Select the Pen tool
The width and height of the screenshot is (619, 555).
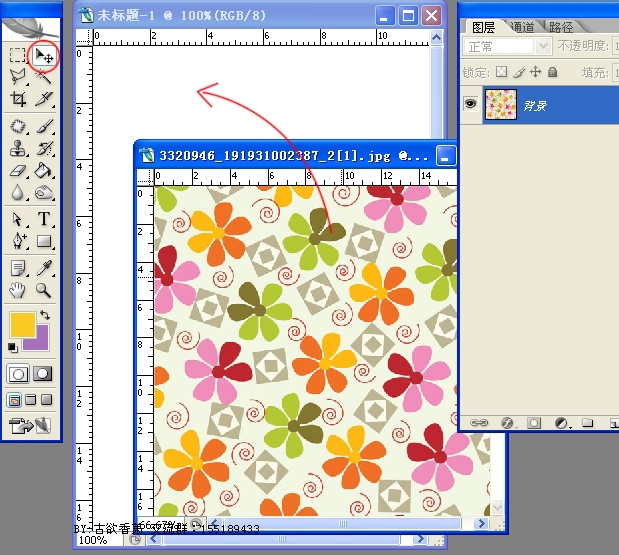18,240
